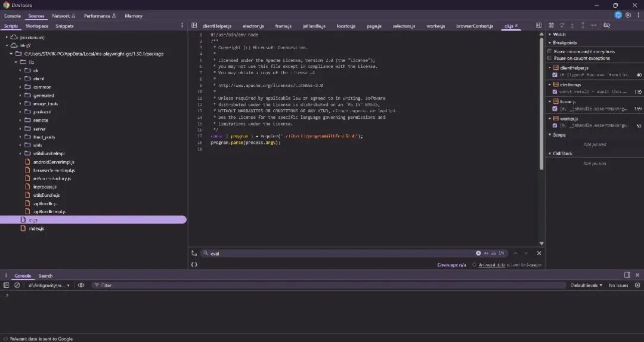This screenshot has width=644, height=342.
Task: Click the Relevant data link
Action: coord(491,265)
